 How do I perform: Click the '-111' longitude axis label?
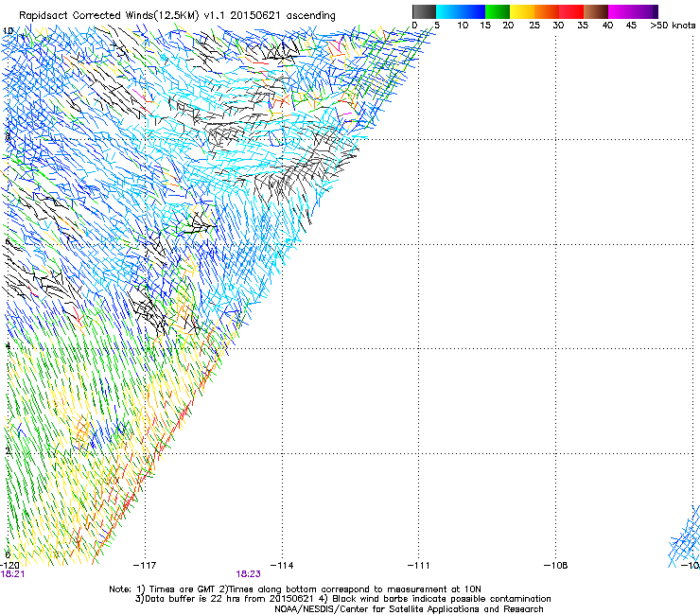click(x=419, y=566)
